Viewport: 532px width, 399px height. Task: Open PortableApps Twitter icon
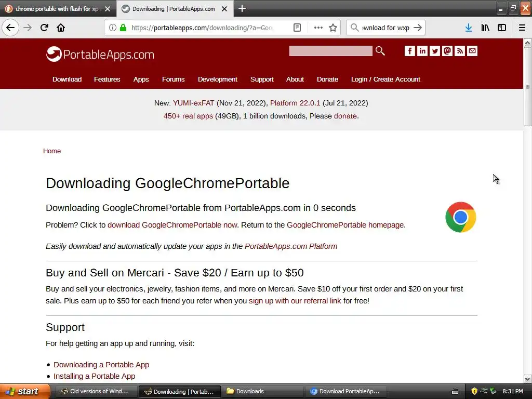point(435,51)
